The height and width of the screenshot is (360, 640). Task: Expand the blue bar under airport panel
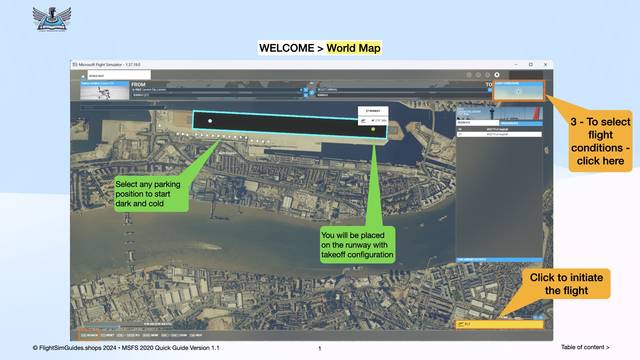[x=499, y=260]
